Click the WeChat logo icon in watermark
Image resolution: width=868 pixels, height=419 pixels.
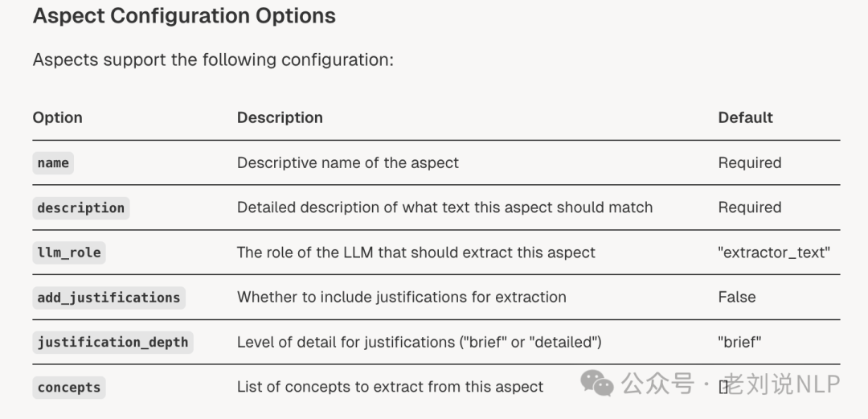tap(596, 384)
